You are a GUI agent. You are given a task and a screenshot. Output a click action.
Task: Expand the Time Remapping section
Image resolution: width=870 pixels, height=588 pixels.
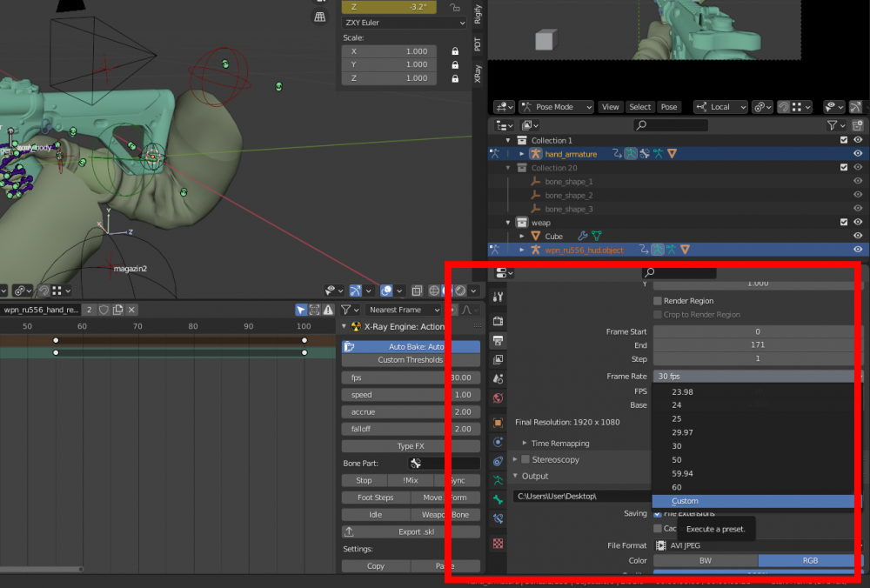pyautogui.click(x=559, y=444)
